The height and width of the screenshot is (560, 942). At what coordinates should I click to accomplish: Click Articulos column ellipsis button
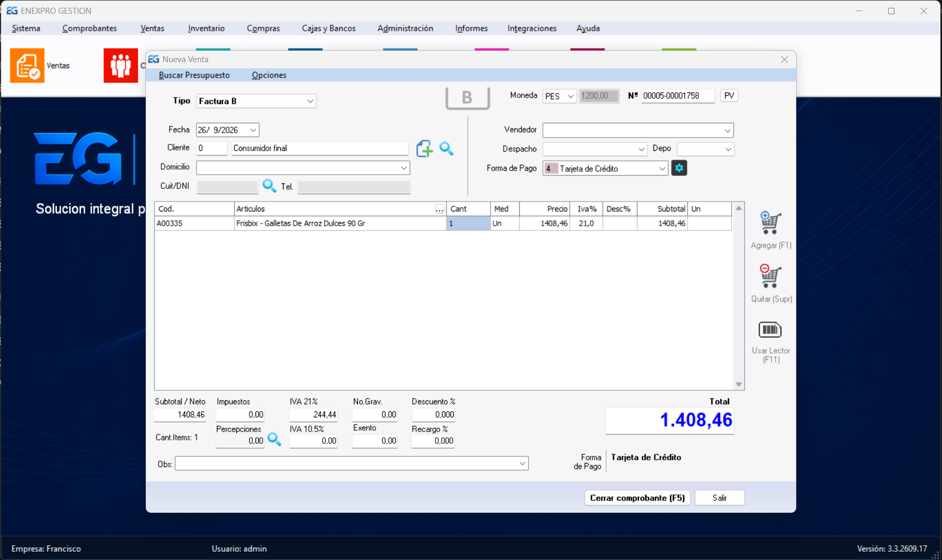pos(439,209)
